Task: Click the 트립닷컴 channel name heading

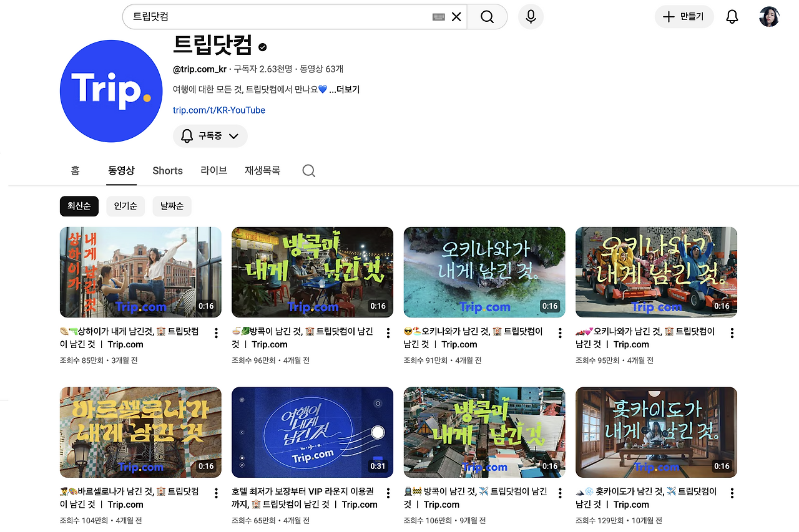Action: click(212, 46)
